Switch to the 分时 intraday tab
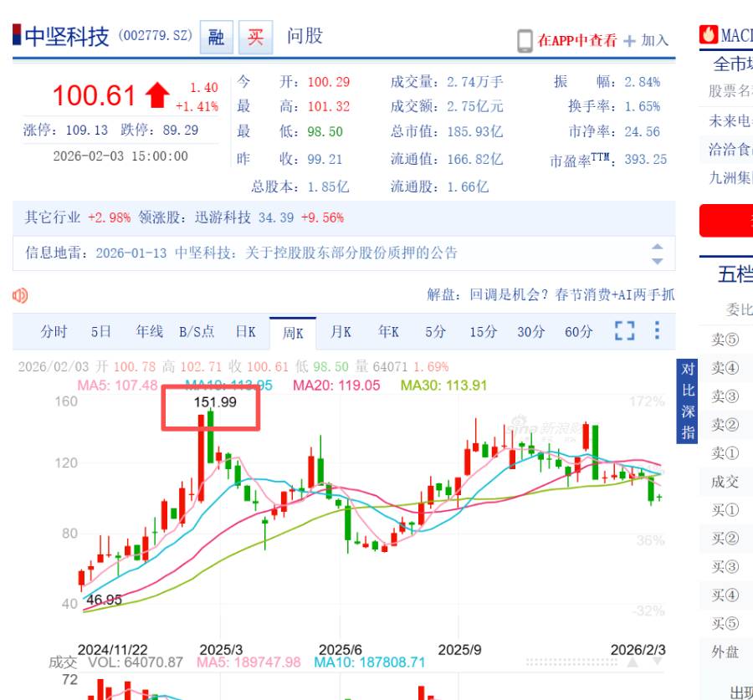This screenshot has width=753, height=700. [x=53, y=331]
